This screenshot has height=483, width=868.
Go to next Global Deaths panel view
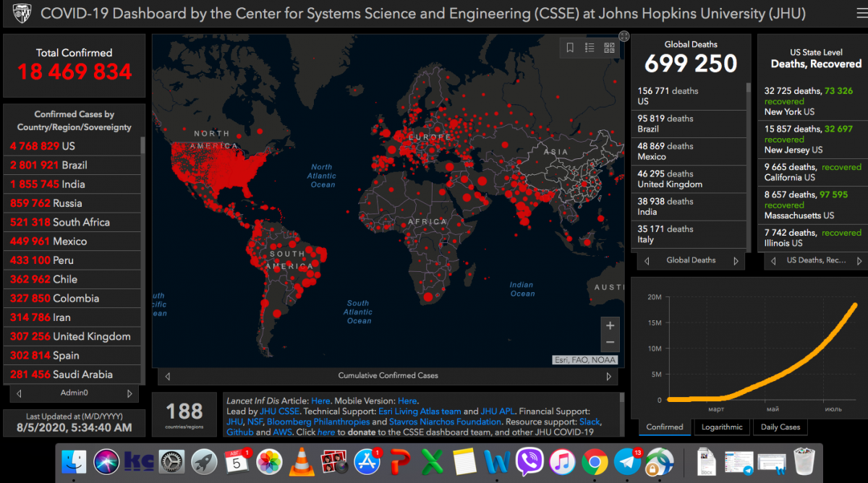click(736, 261)
